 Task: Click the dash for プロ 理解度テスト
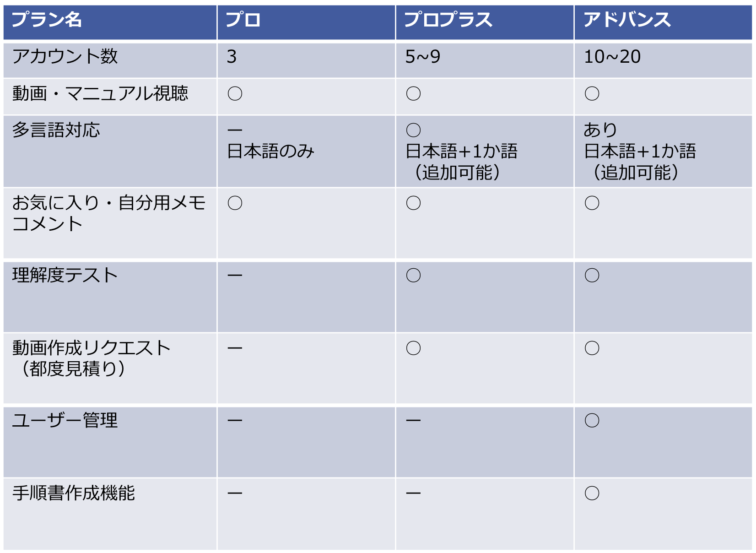pyautogui.click(x=235, y=276)
